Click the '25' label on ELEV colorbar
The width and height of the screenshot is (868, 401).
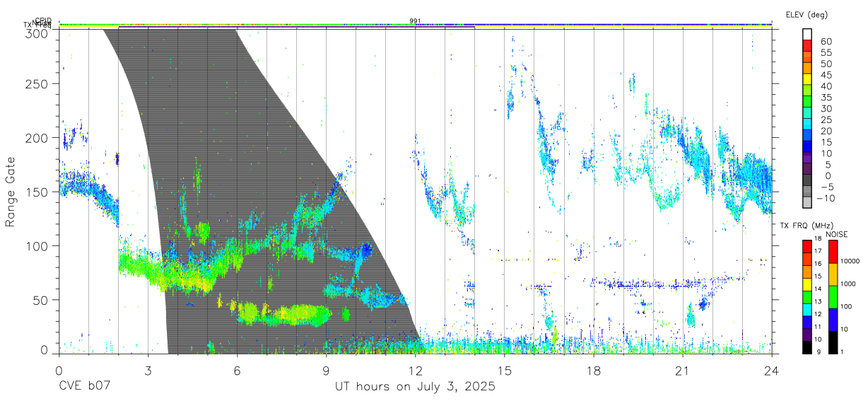pos(826,120)
